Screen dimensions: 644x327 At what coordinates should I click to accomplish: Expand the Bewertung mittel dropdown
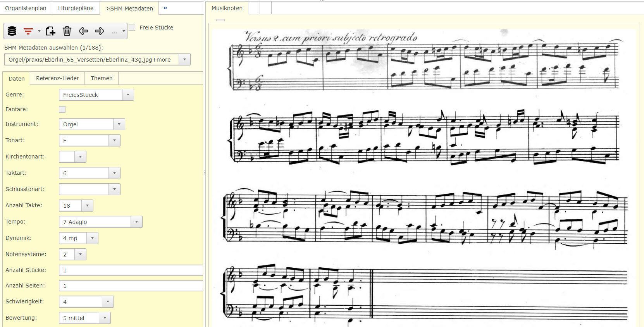click(105, 318)
